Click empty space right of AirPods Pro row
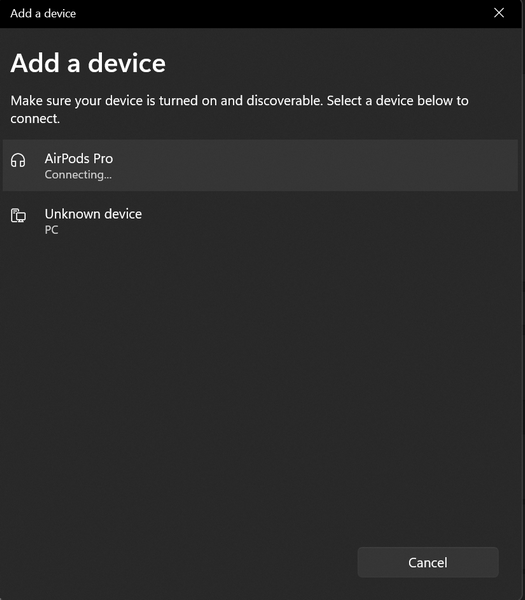This screenshot has width=525, height=600. (x=314, y=165)
